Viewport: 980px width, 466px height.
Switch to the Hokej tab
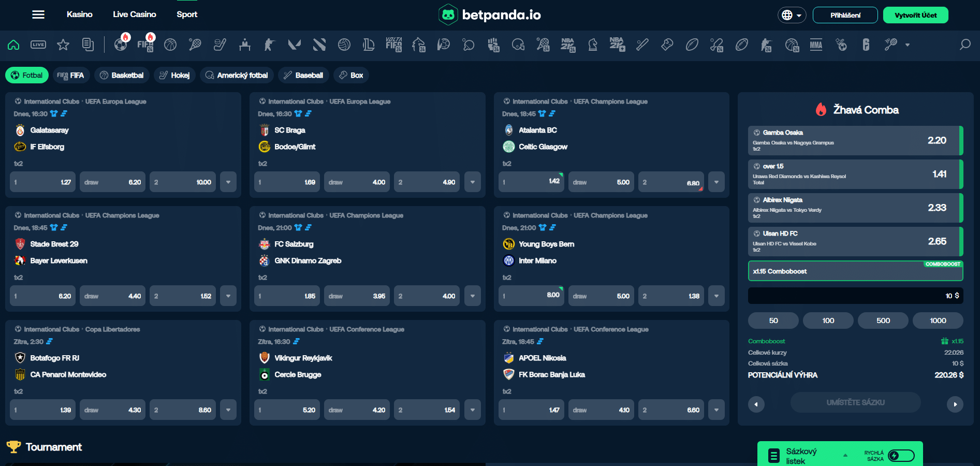pos(174,75)
